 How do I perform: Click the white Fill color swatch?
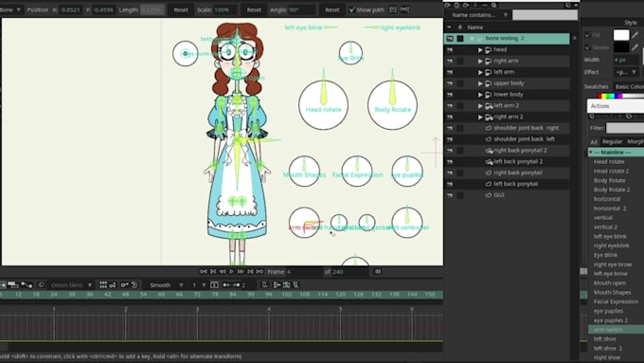pyautogui.click(x=621, y=35)
